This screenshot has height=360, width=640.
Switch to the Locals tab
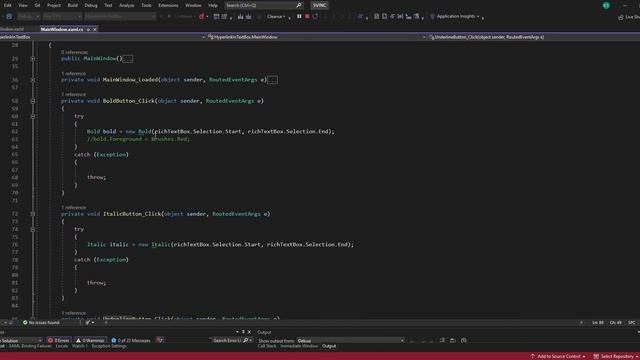click(x=62, y=346)
